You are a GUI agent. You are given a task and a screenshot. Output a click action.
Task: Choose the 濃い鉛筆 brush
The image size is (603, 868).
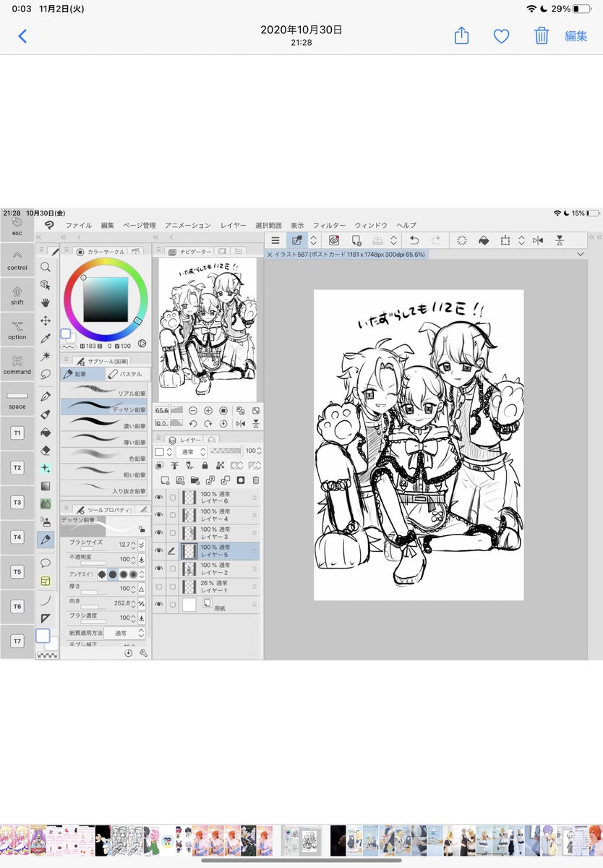[x=104, y=425]
